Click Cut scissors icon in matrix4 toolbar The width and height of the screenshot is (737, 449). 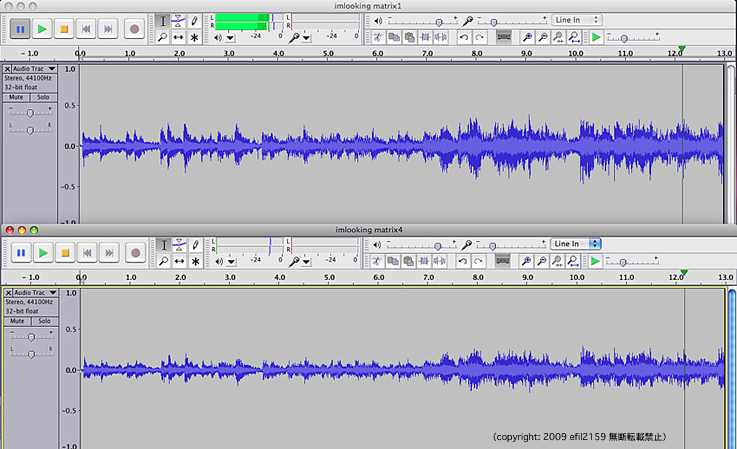point(377,261)
